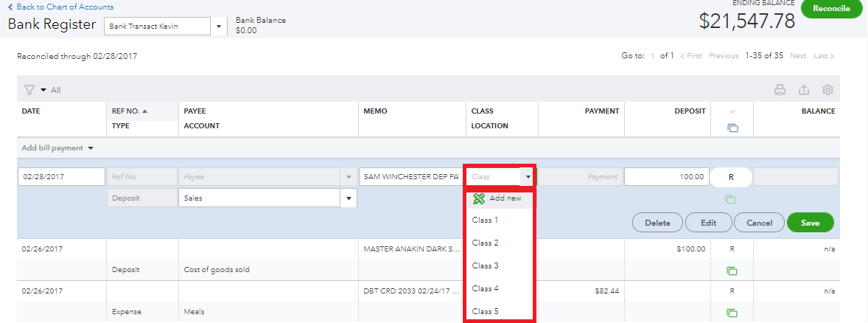Open the Payee dropdown arrow
Screen dimensions: 868x323
349,177
